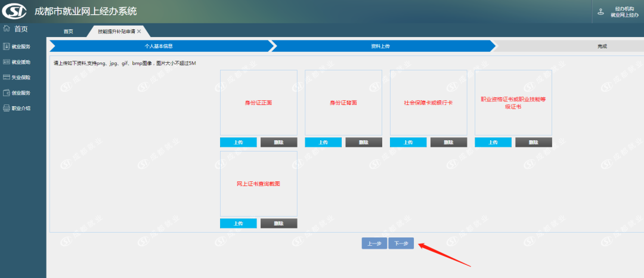Click the SI system logo

pos(16,11)
